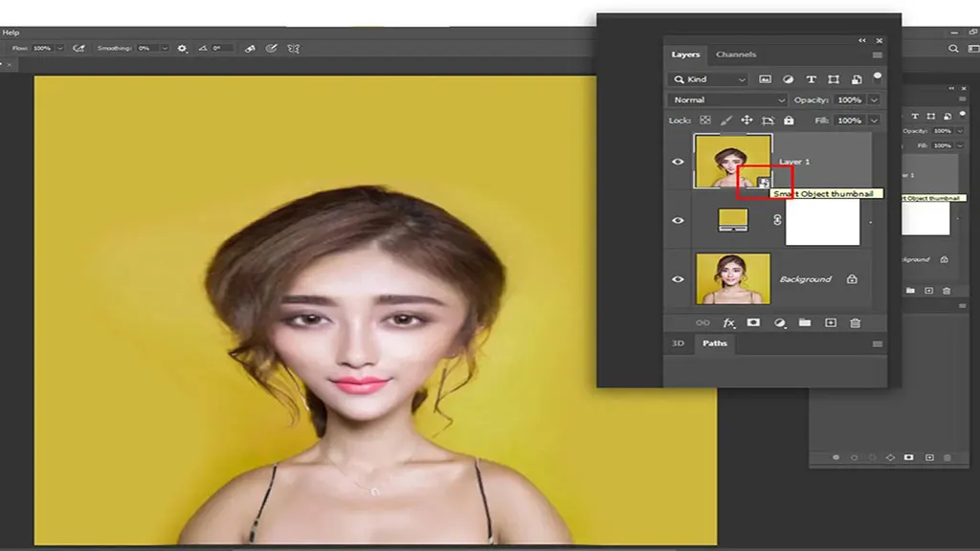980x551 pixels.
Task: Create a new group folder
Action: tap(804, 323)
